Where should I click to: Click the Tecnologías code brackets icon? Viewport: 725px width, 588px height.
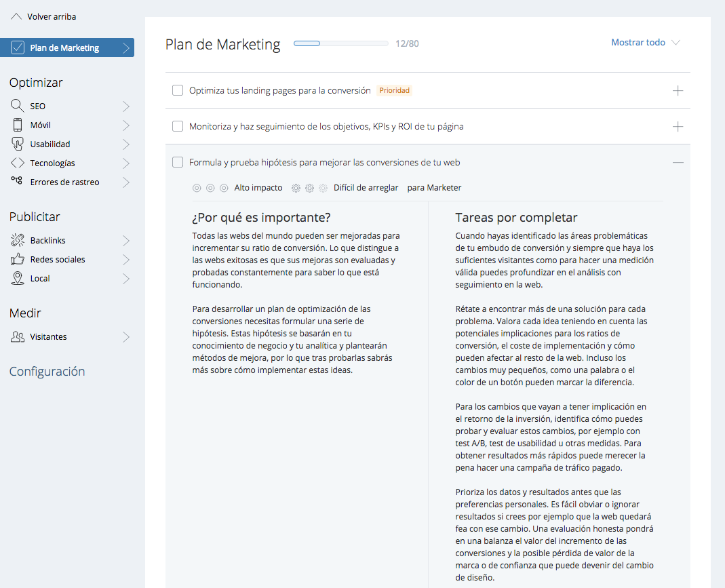pyautogui.click(x=18, y=163)
